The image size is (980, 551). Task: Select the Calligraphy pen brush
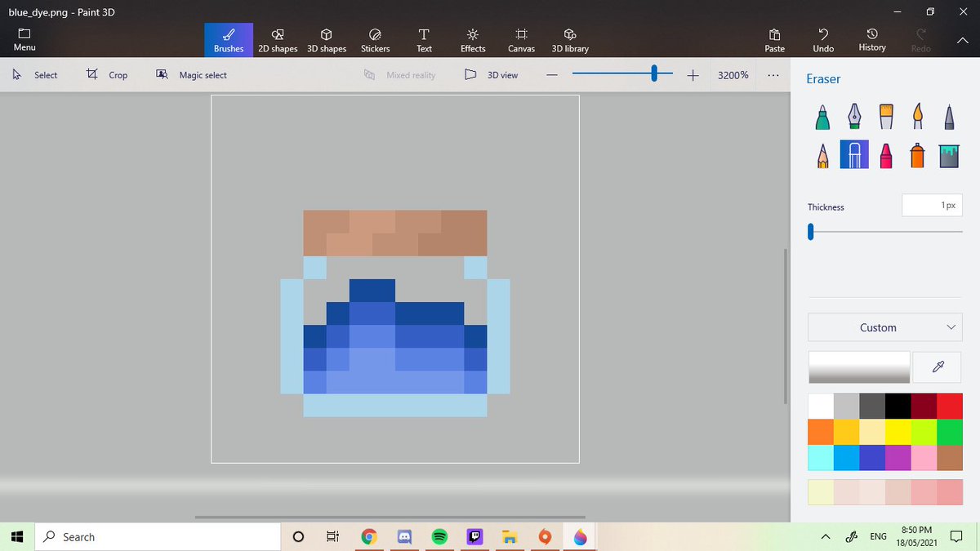[854, 116]
